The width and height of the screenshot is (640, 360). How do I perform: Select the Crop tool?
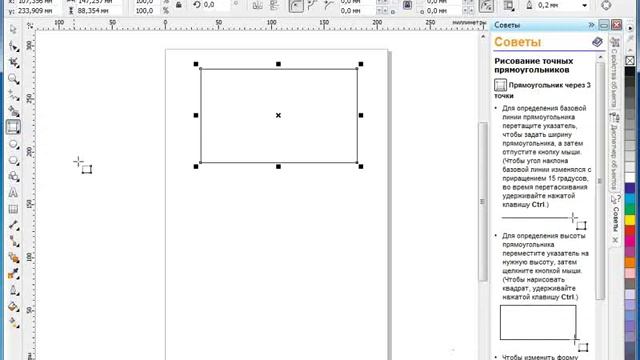pos(13,62)
